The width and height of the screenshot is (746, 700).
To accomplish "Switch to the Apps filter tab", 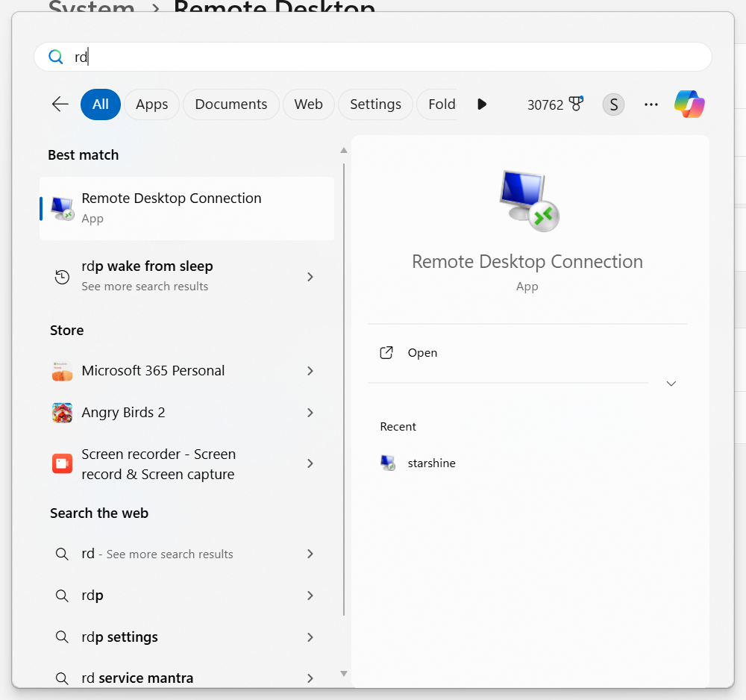I will tap(151, 104).
